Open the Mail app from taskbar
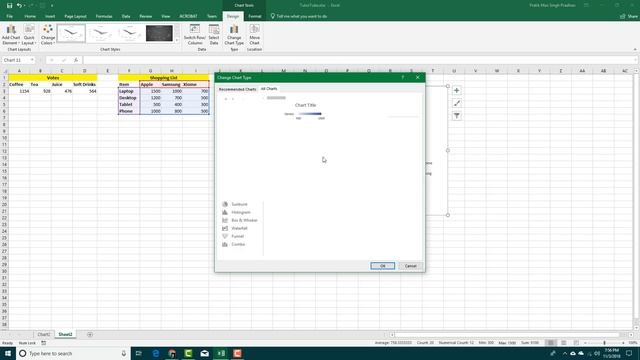 204,353
